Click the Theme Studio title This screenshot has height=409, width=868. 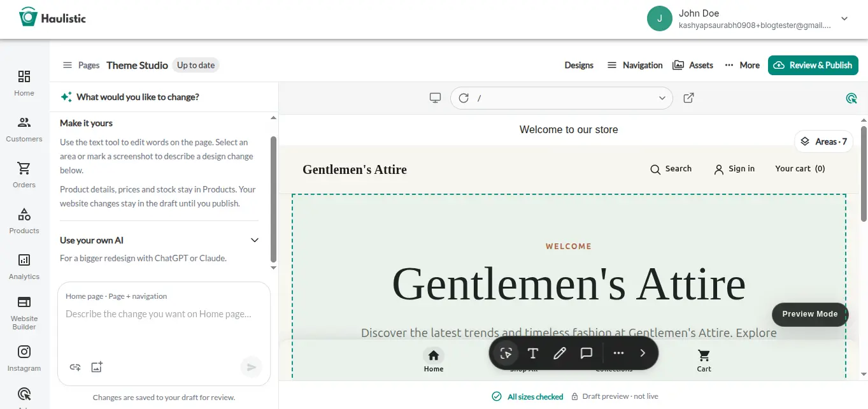[x=137, y=65]
